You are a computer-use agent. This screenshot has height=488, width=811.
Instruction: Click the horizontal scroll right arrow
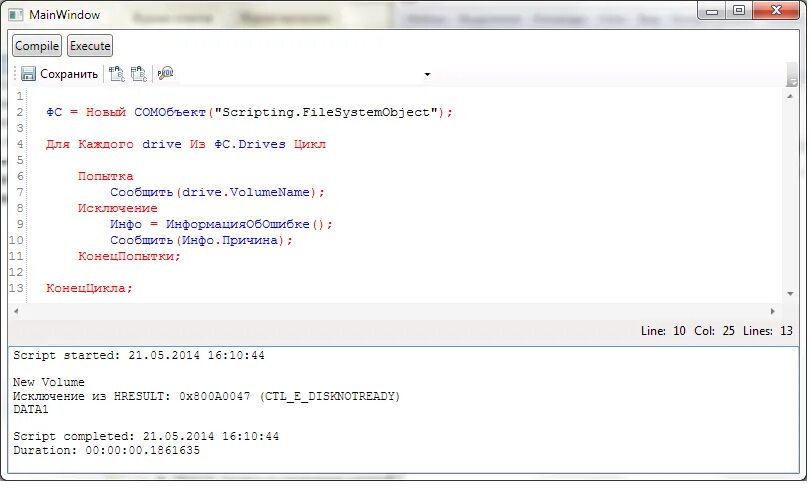pyautogui.click(x=773, y=312)
